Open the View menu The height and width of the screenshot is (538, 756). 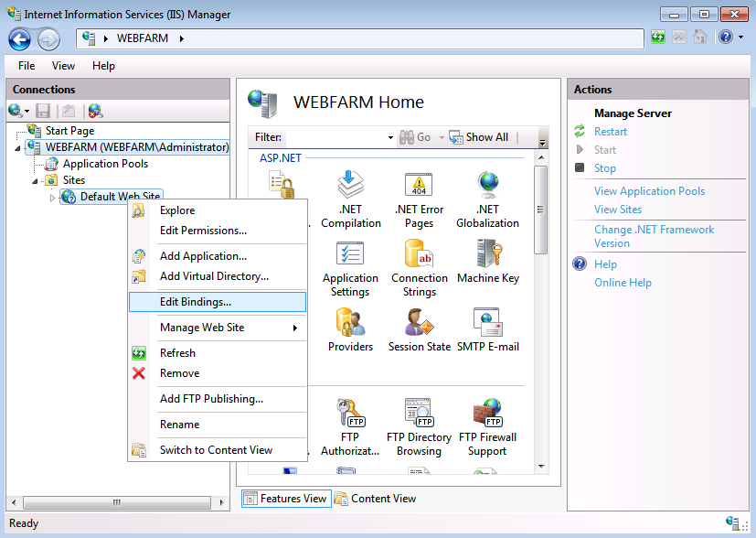tap(63, 66)
